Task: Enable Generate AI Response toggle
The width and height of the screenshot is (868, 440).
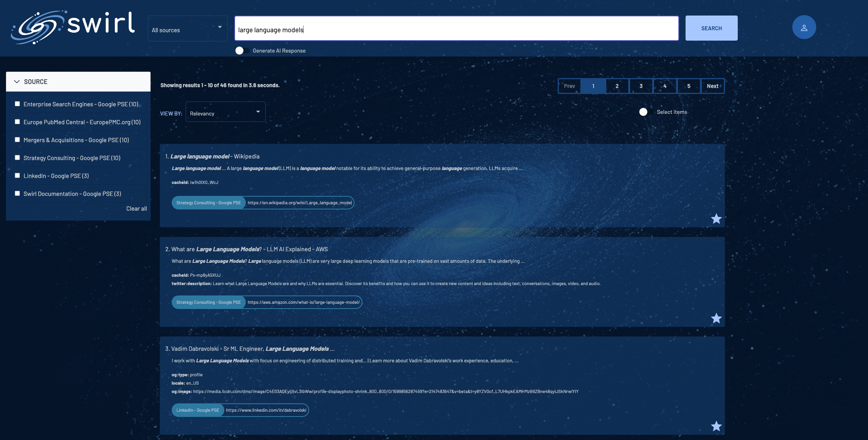Action: (242, 51)
